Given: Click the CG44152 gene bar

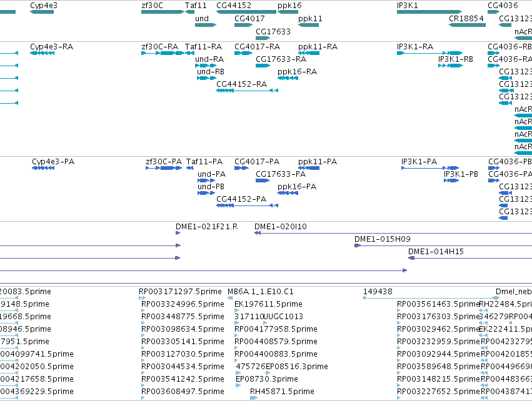Looking at the screenshot, I should coord(246,12).
